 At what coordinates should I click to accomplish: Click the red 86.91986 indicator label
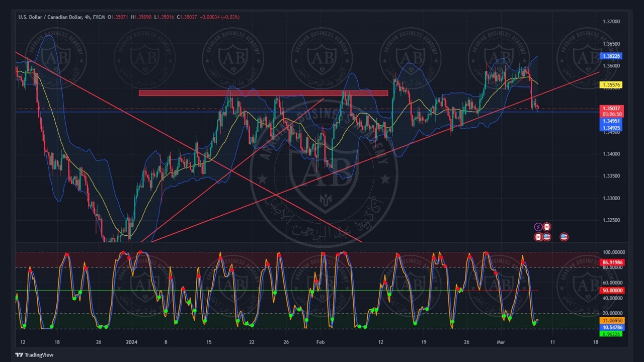(x=612, y=262)
